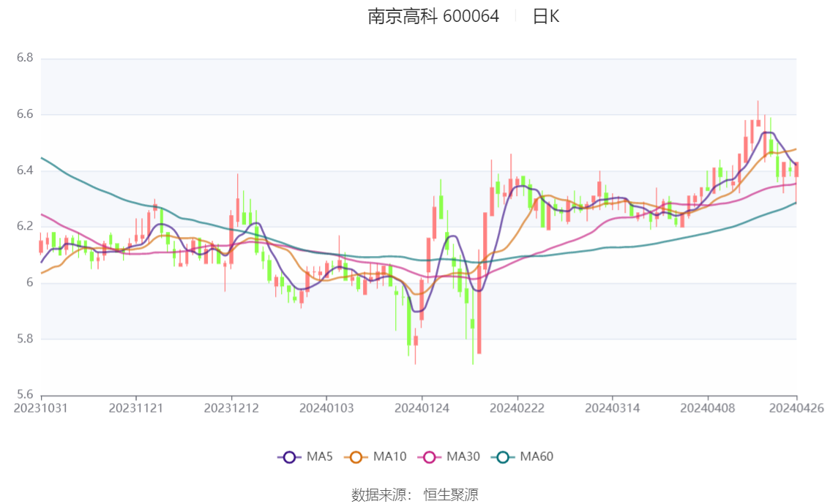Click the tall red candle near 20240222 low
The height and width of the screenshot is (504, 830).
(479, 309)
